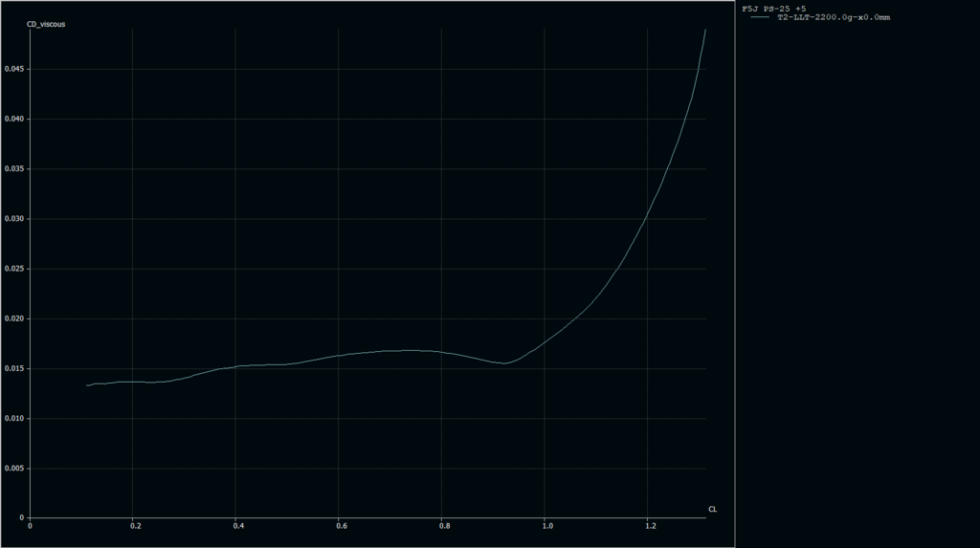Select the T2-LLT-2200.0g-x0.0mm legend entry

pos(833,17)
